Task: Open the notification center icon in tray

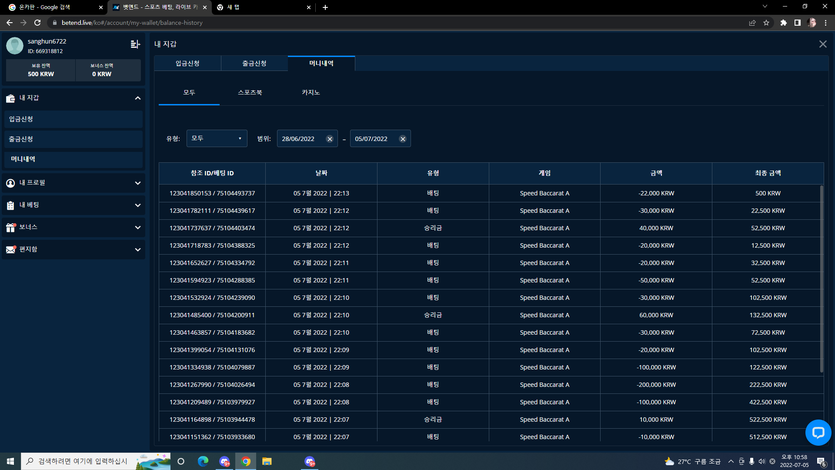Action: [x=822, y=461]
